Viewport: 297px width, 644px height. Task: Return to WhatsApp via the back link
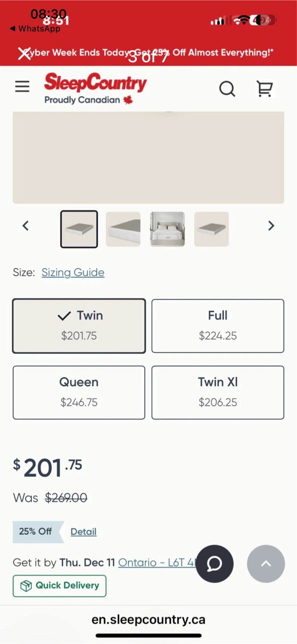(35, 29)
